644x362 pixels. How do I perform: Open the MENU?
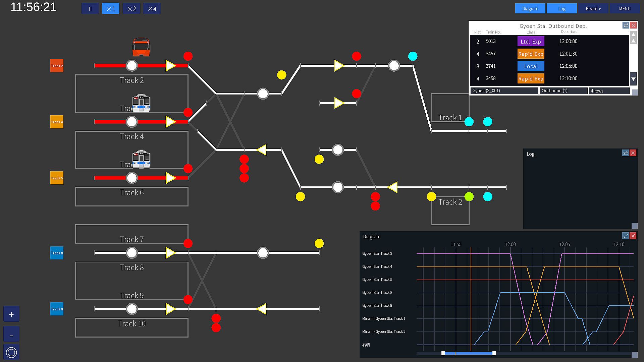(x=625, y=9)
